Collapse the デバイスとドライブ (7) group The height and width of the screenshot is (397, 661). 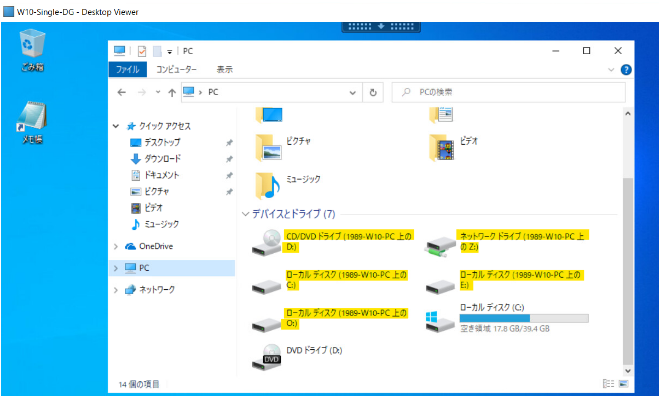pos(245,214)
